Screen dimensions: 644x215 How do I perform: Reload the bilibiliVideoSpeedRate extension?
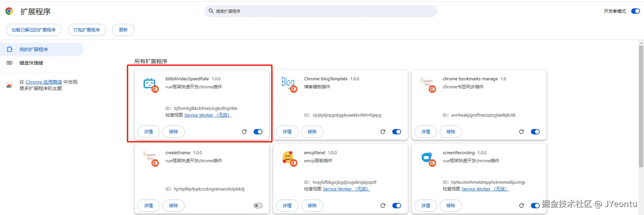[244, 132]
